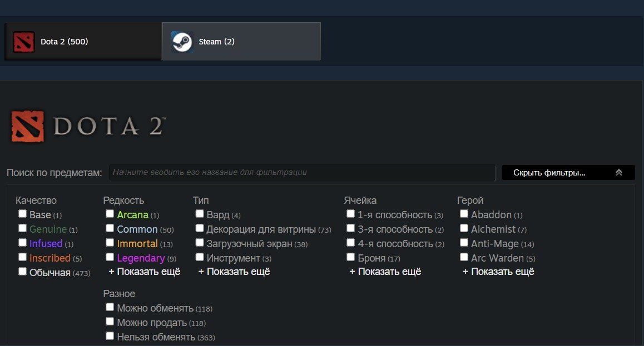This screenshot has width=644, height=346.
Task: Show more heroes under Герой
Action: (498, 272)
